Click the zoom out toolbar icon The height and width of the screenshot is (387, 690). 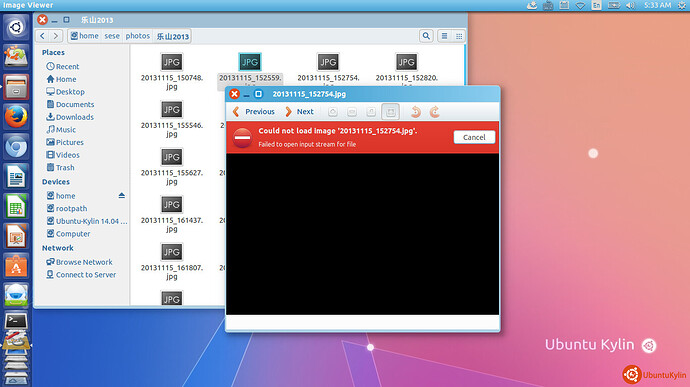click(352, 112)
